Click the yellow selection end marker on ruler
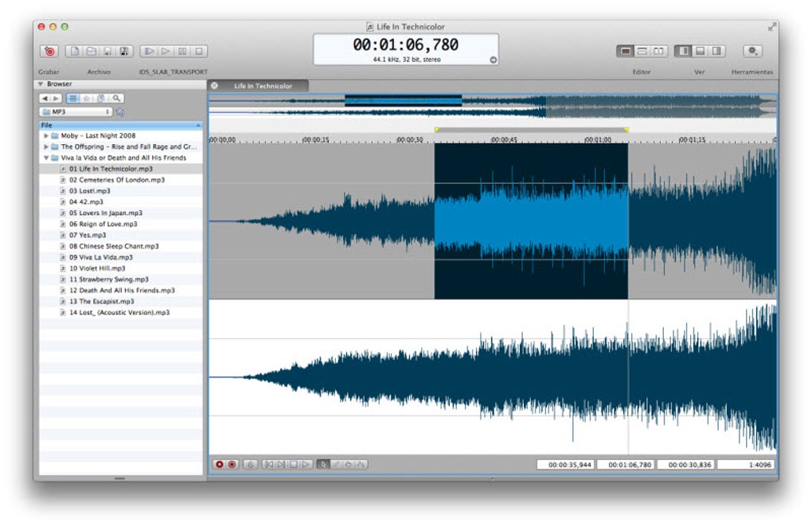The height and width of the screenshot is (527, 812). pyautogui.click(x=627, y=130)
